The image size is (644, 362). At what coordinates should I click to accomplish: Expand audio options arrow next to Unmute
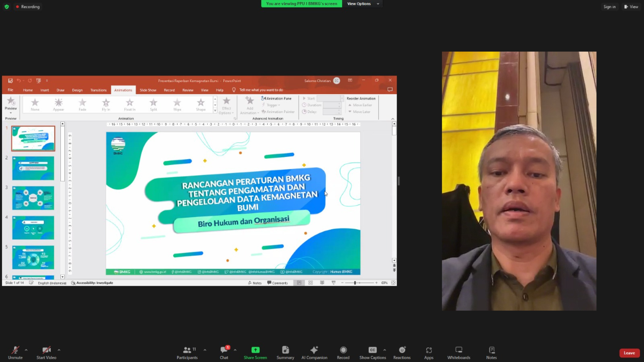(x=26, y=350)
